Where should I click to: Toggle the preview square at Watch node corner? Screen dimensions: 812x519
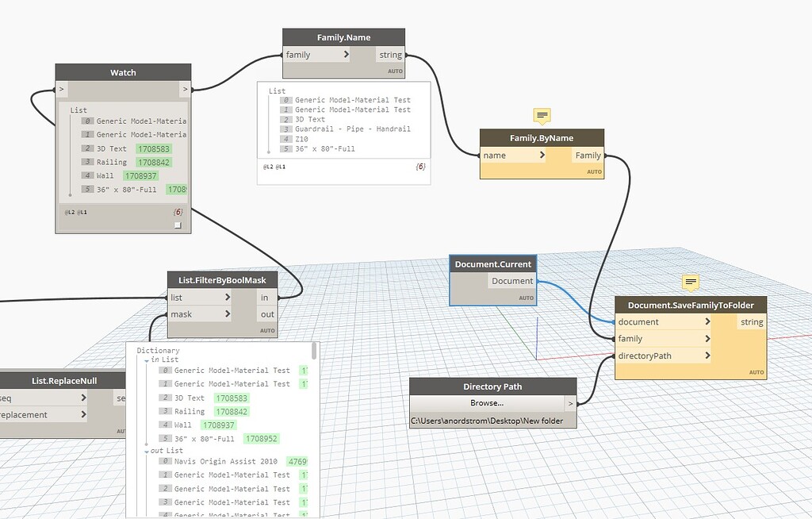[x=178, y=225]
